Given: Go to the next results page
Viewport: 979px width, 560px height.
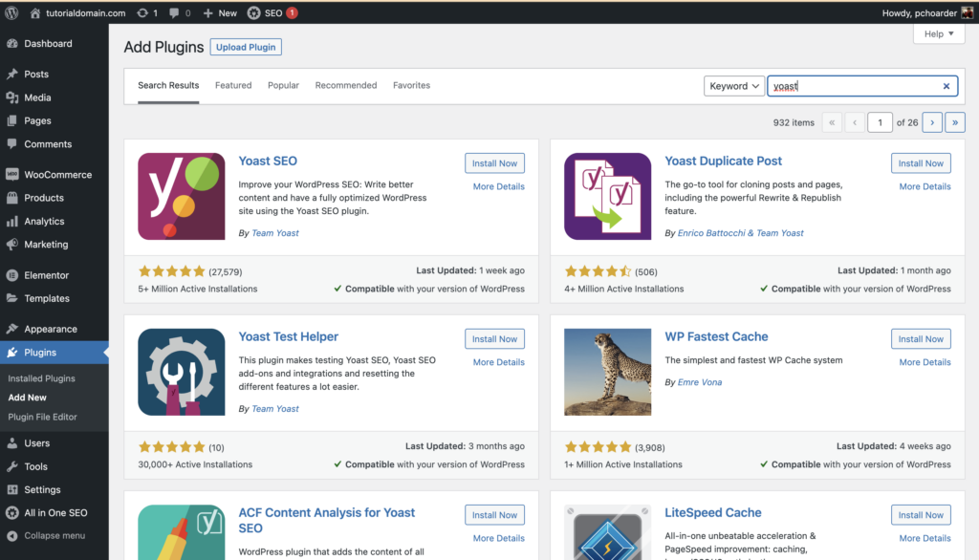Looking at the screenshot, I should [932, 122].
